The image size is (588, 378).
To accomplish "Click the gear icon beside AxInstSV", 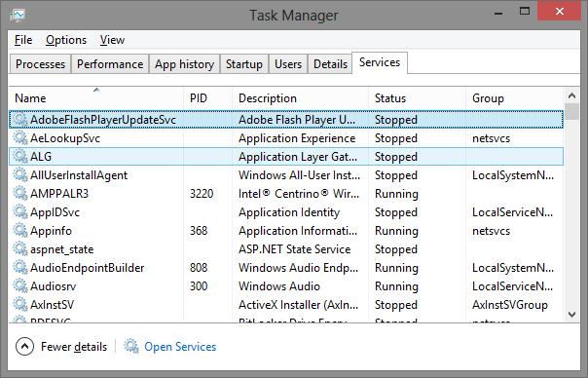I will (20, 305).
